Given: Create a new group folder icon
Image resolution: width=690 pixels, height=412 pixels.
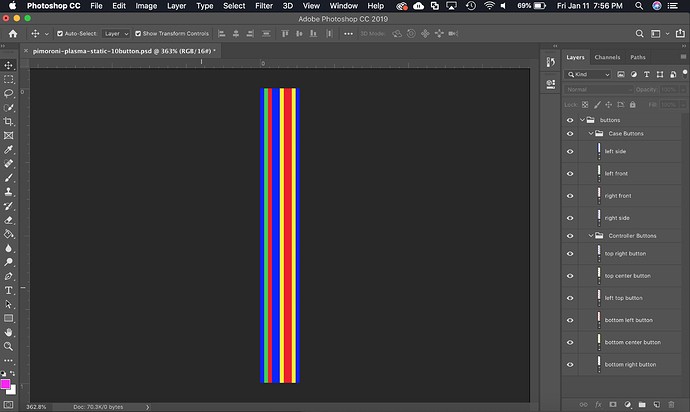Looking at the screenshot, I should click(x=642, y=404).
